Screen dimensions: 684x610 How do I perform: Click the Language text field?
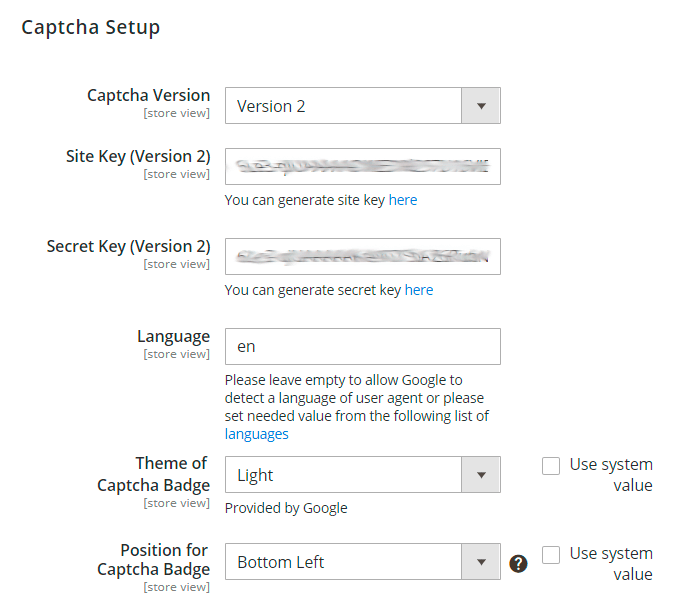point(362,347)
